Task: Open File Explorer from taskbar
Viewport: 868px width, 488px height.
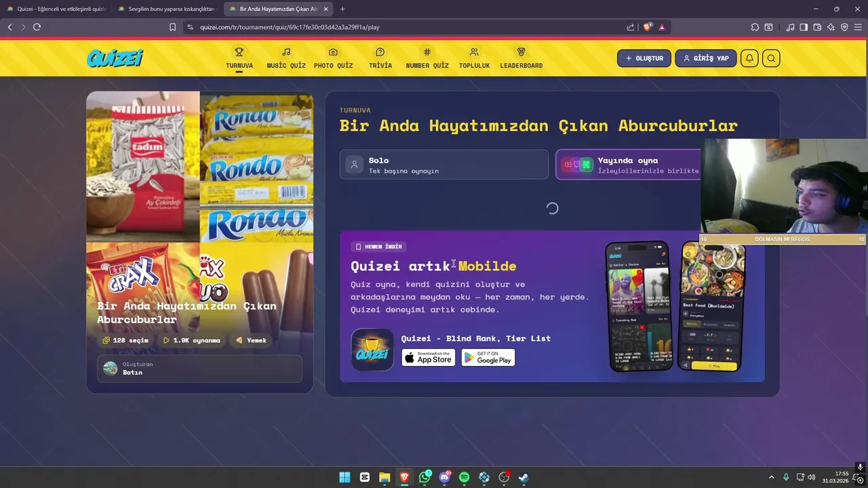Action: [x=384, y=477]
